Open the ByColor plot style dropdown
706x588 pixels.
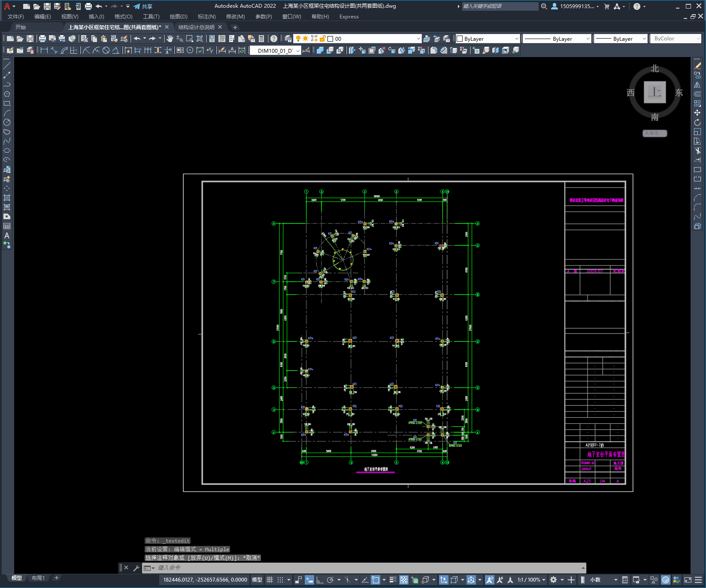tap(676, 39)
